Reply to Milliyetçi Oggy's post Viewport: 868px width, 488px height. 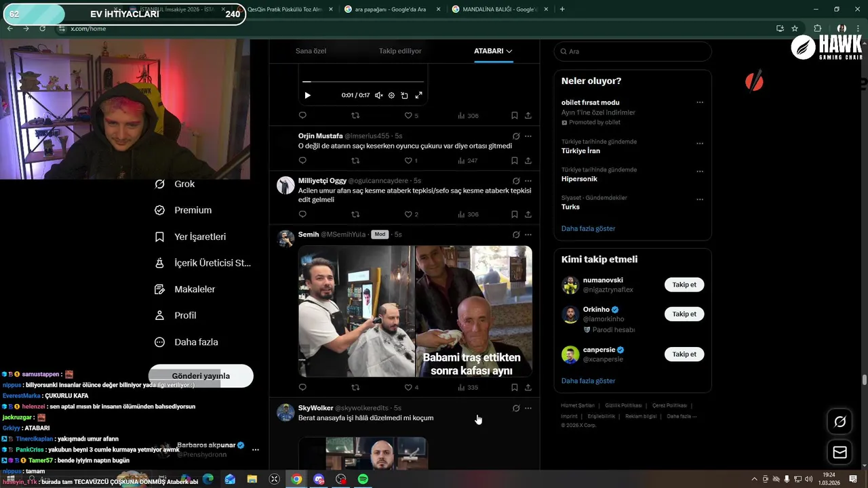pos(302,214)
